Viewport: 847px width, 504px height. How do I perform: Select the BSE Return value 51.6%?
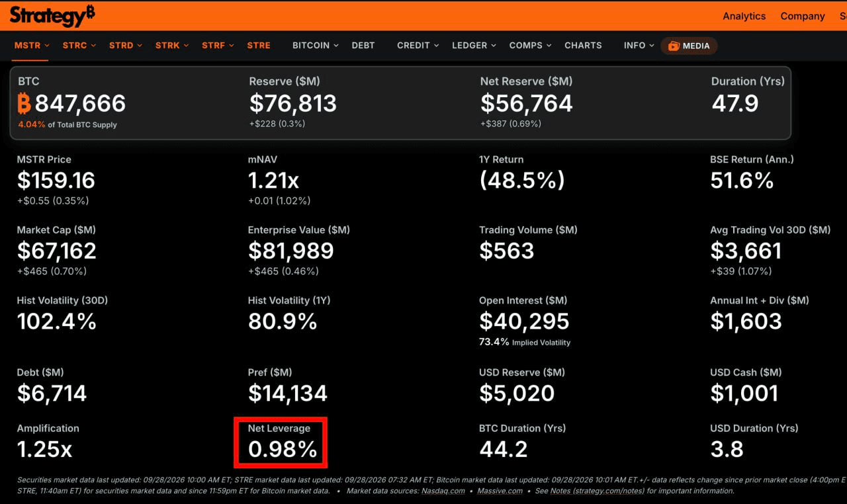(742, 180)
